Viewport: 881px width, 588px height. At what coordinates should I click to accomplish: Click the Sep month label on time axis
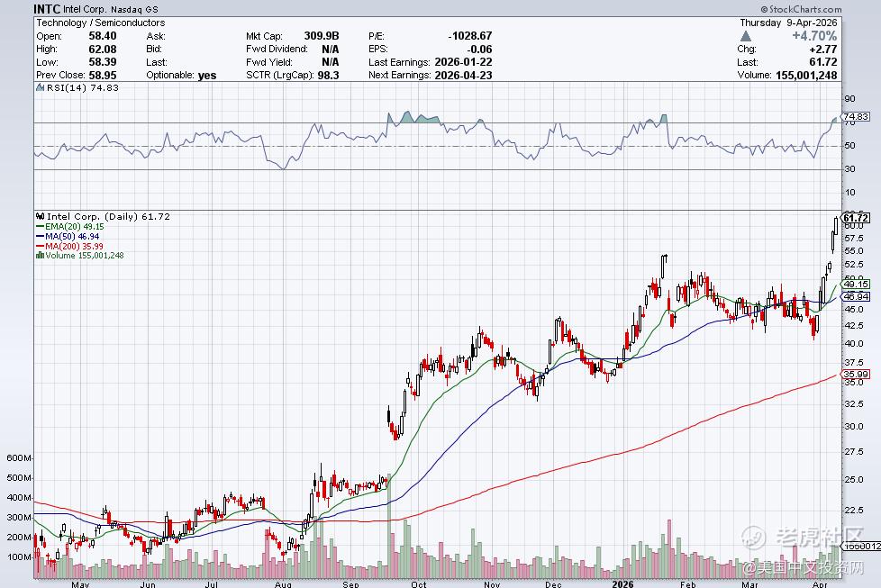click(x=350, y=584)
